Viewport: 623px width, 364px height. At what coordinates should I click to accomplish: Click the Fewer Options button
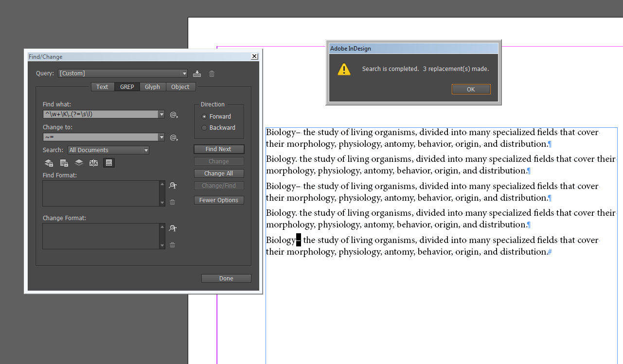(219, 200)
